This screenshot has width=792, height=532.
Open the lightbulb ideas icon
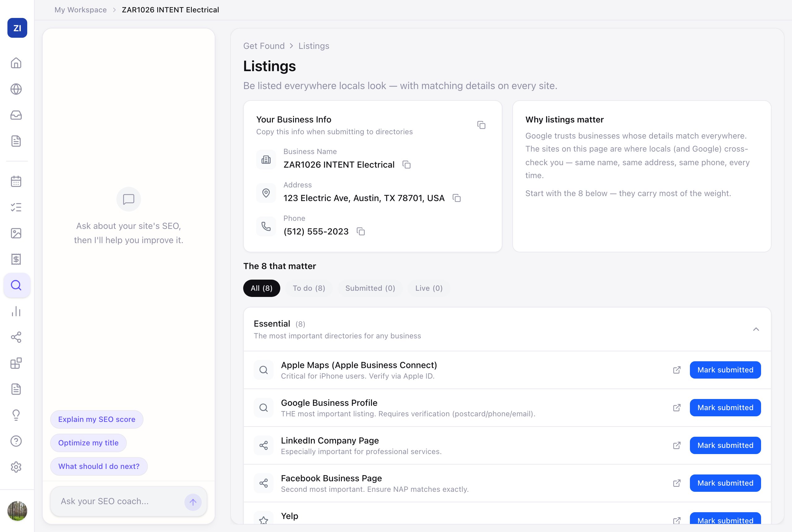[x=16, y=415]
